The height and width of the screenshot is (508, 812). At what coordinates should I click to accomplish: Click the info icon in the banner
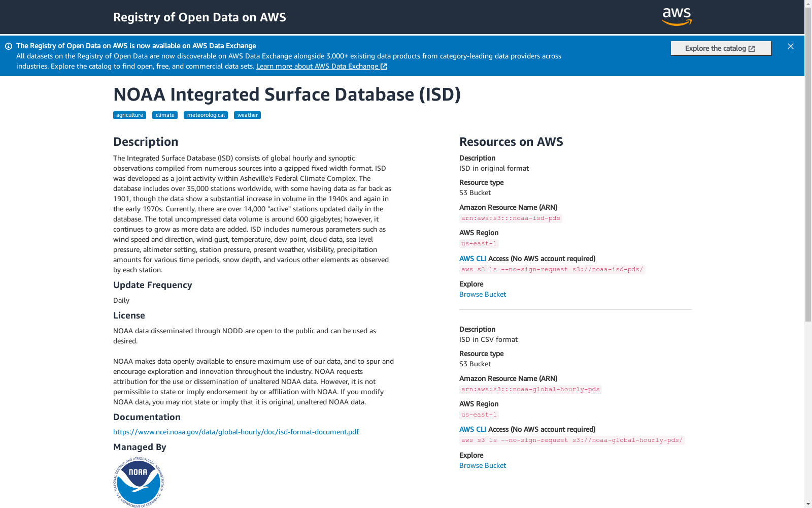9,46
